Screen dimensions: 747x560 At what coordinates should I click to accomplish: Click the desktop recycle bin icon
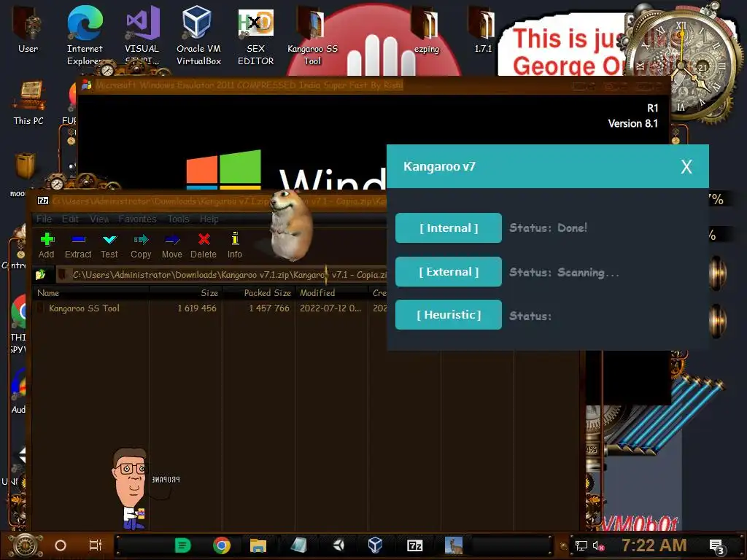tap(25, 165)
